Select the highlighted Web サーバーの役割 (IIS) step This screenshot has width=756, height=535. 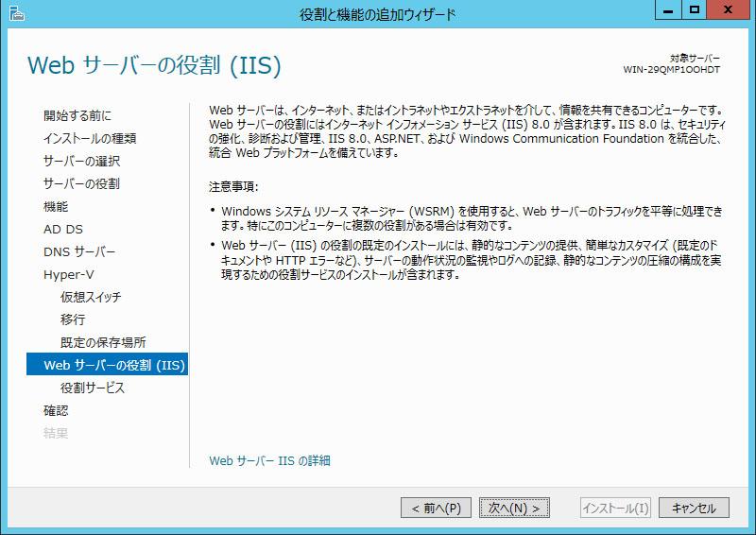pyautogui.click(x=107, y=364)
